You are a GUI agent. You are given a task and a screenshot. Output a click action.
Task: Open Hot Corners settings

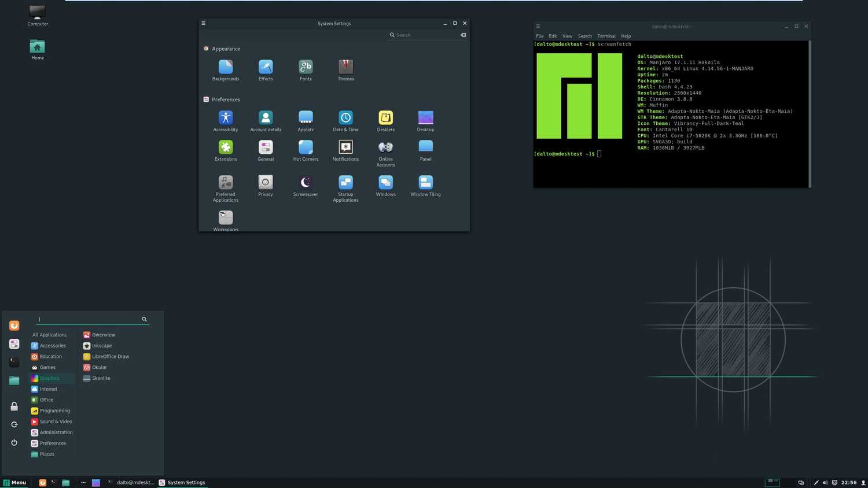click(x=305, y=146)
